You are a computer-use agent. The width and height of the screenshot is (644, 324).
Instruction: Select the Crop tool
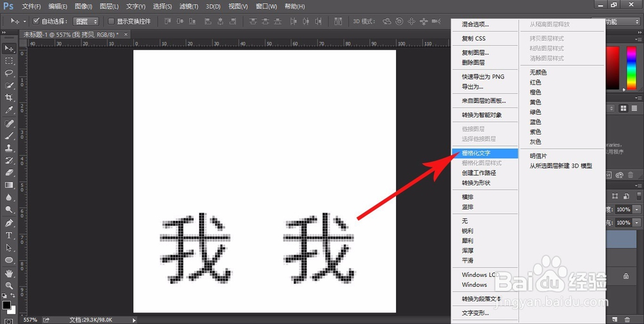click(9, 98)
